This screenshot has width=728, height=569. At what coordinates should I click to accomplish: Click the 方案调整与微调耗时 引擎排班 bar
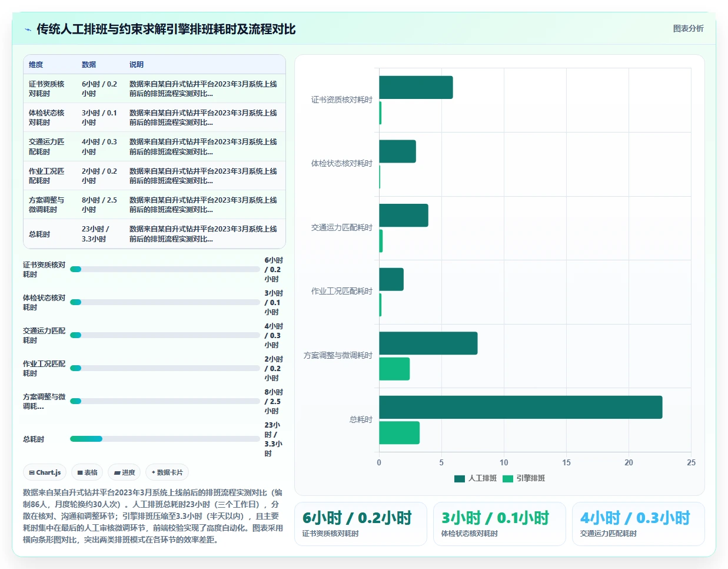tap(394, 369)
